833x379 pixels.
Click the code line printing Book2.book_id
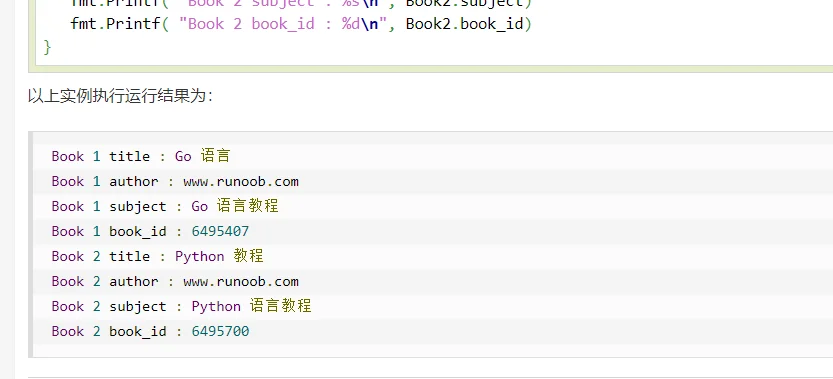point(301,24)
